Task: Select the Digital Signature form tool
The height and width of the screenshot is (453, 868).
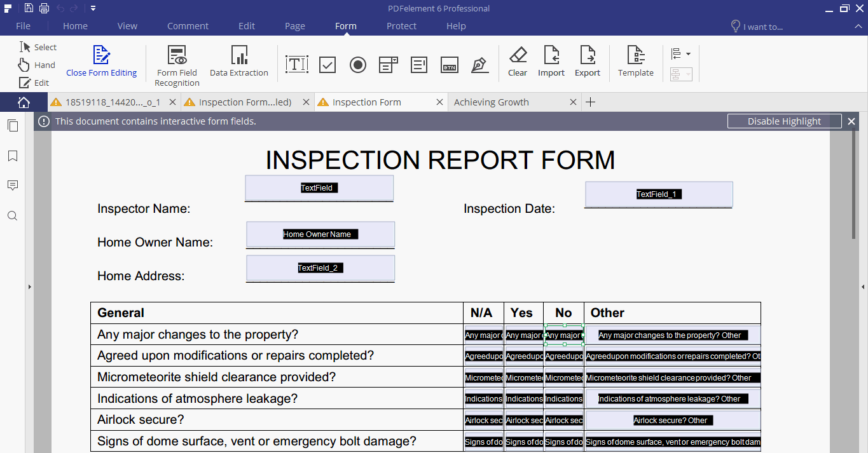Action: pyautogui.click(x=479, y=64)
